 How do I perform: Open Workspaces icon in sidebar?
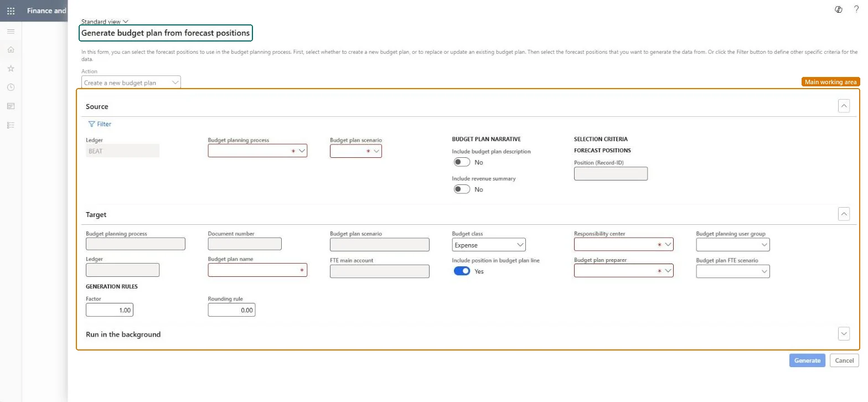(x=11, y=106)
